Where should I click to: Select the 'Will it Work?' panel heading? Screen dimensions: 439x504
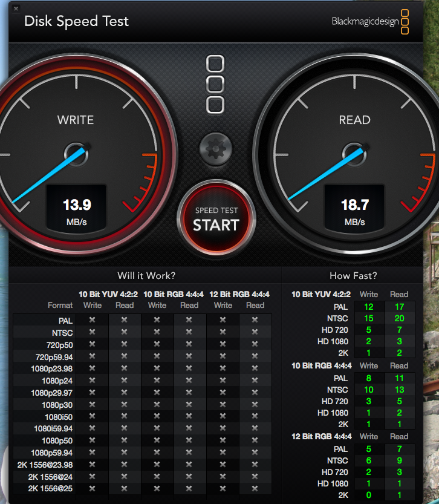pos(146,276)
